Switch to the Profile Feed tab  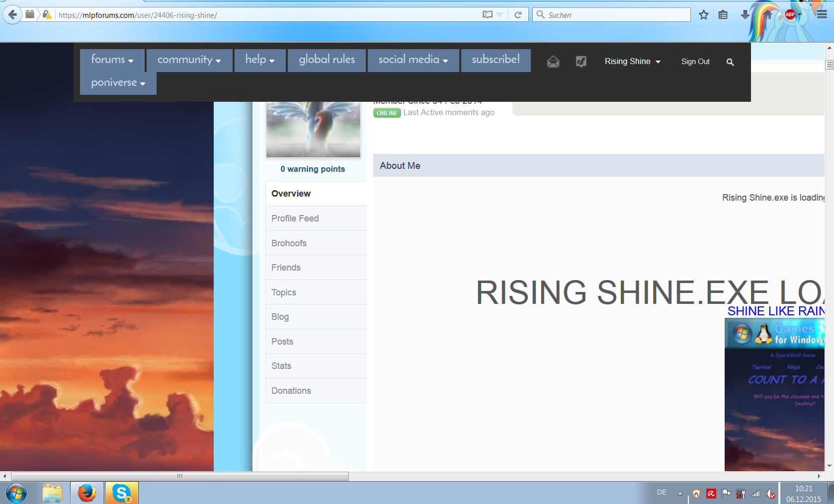(x=316, y=218)
